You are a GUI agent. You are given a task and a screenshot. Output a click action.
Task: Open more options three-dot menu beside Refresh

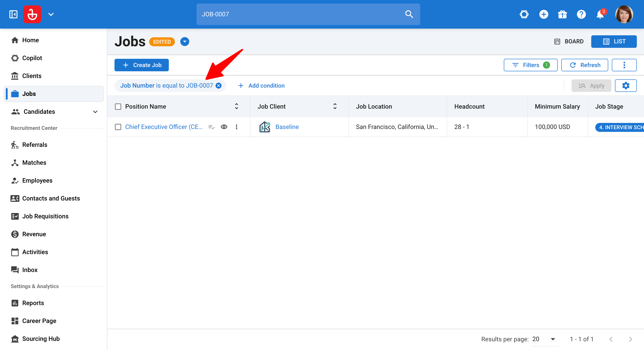[624, 65]
